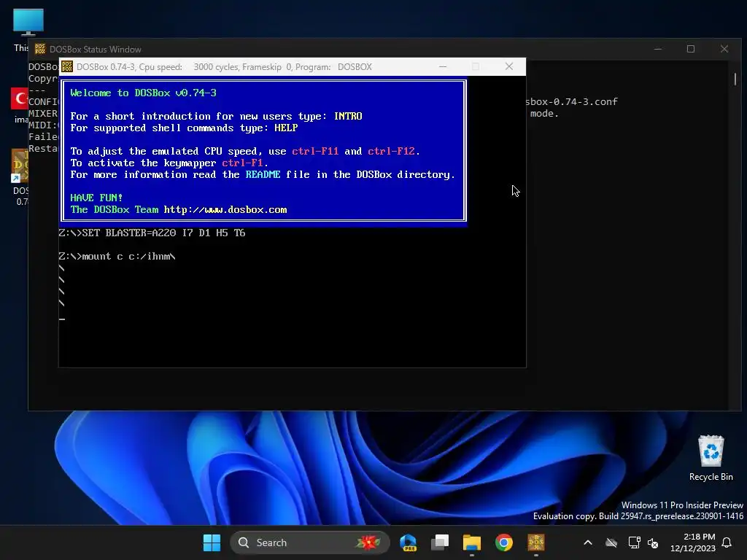Click the muted volume tray icon
This screenshot has height=560, width=747.
[x=653, y=542]
